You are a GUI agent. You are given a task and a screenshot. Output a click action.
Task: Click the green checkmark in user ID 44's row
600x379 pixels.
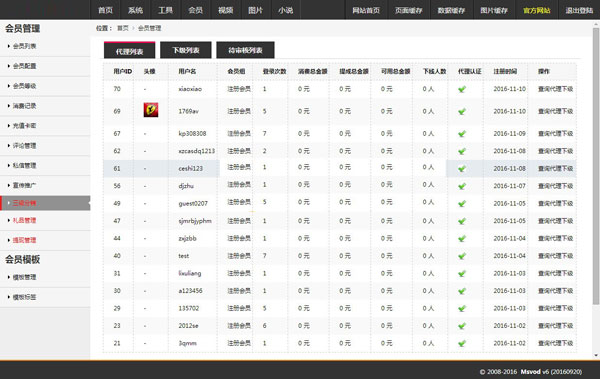click(x=462, y=239)
